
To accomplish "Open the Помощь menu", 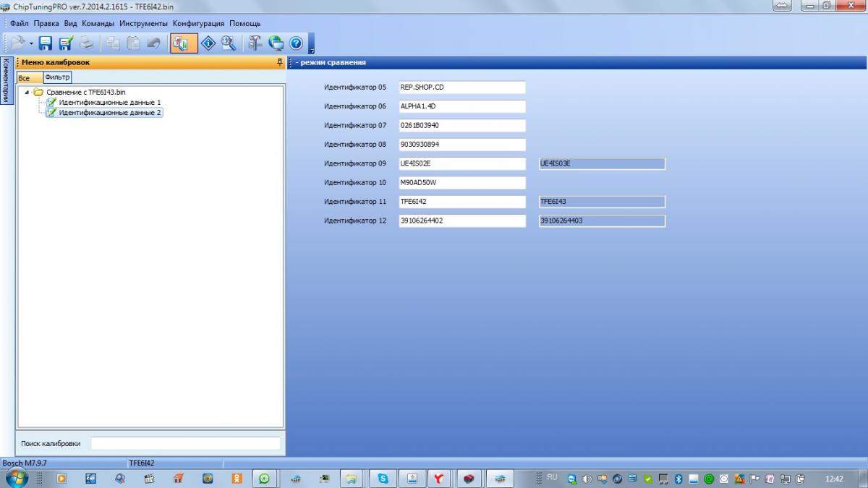I will point(244,23).
